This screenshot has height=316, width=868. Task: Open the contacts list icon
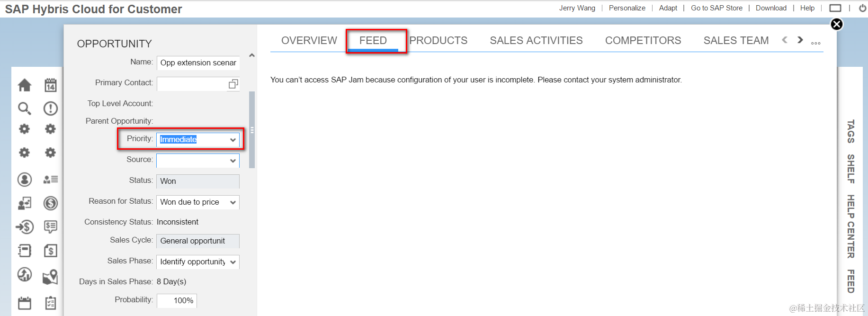click(x=51, y=180)
